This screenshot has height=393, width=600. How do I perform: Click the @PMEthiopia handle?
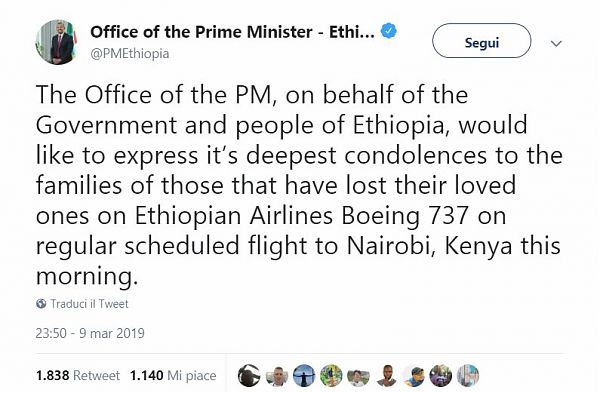pyautogui.click(x=130, y=53)
